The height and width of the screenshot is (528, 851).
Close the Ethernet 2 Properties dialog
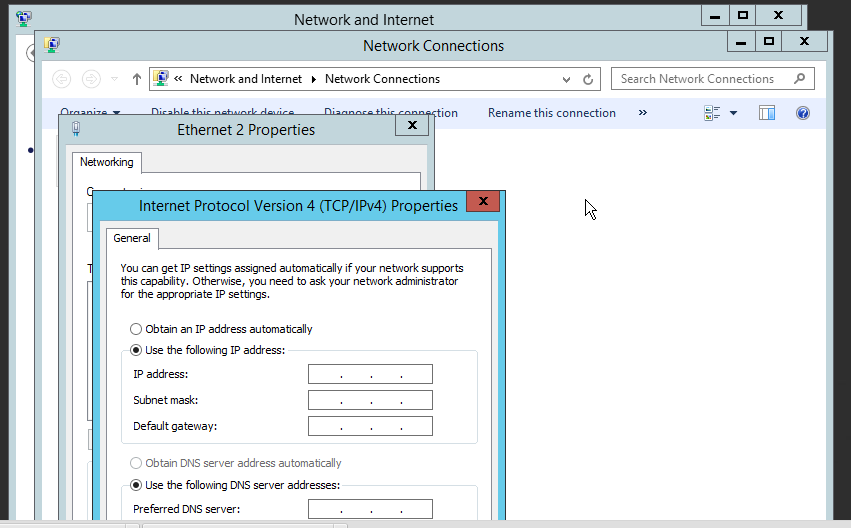(412, 125)
